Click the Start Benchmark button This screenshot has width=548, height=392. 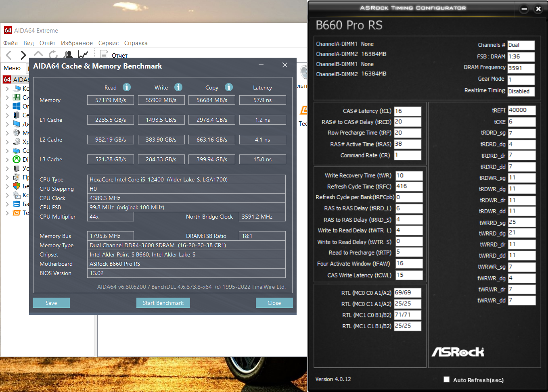(163, 303)
